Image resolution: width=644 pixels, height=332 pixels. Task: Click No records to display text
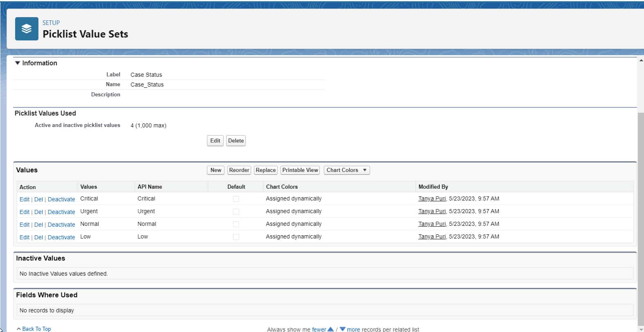click(47, 310)
